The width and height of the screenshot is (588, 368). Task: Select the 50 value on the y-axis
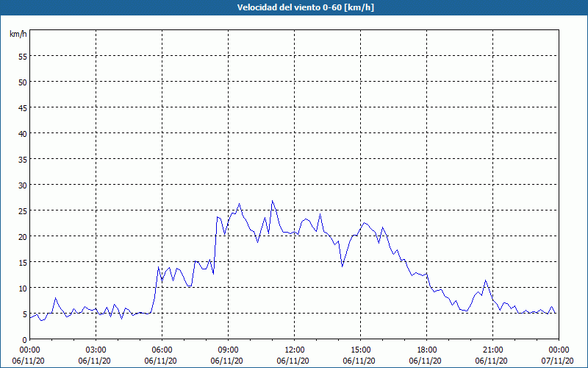(x=23, y=82)
